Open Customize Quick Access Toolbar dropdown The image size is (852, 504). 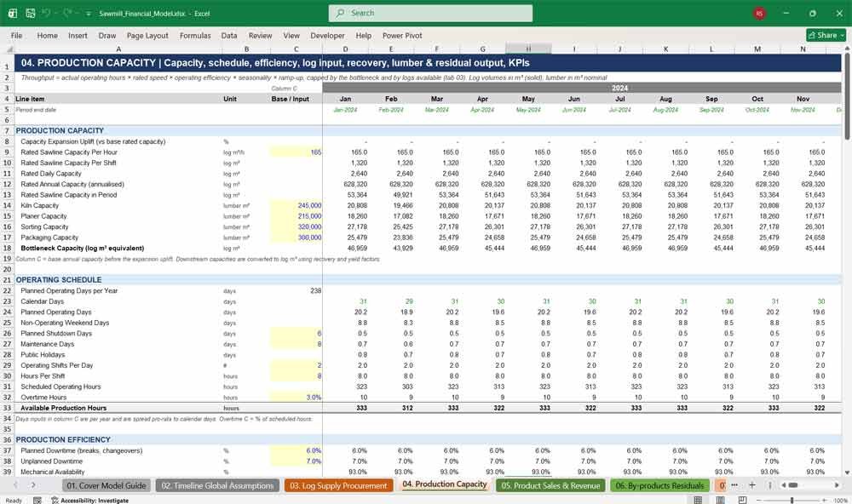[x=88, y=14]
